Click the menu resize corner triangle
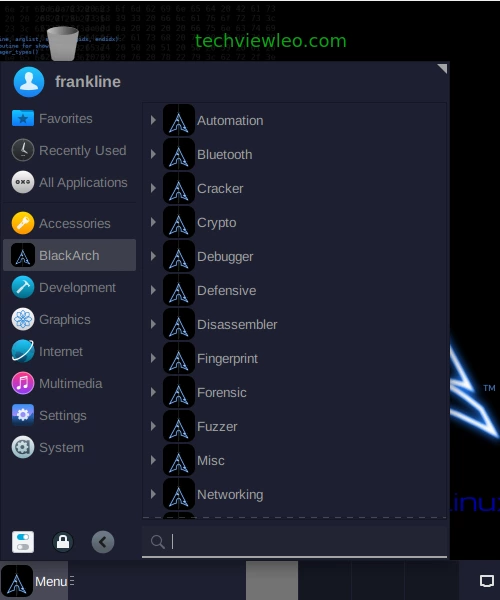The image size is (500, 600). click(x=443, y=68)
